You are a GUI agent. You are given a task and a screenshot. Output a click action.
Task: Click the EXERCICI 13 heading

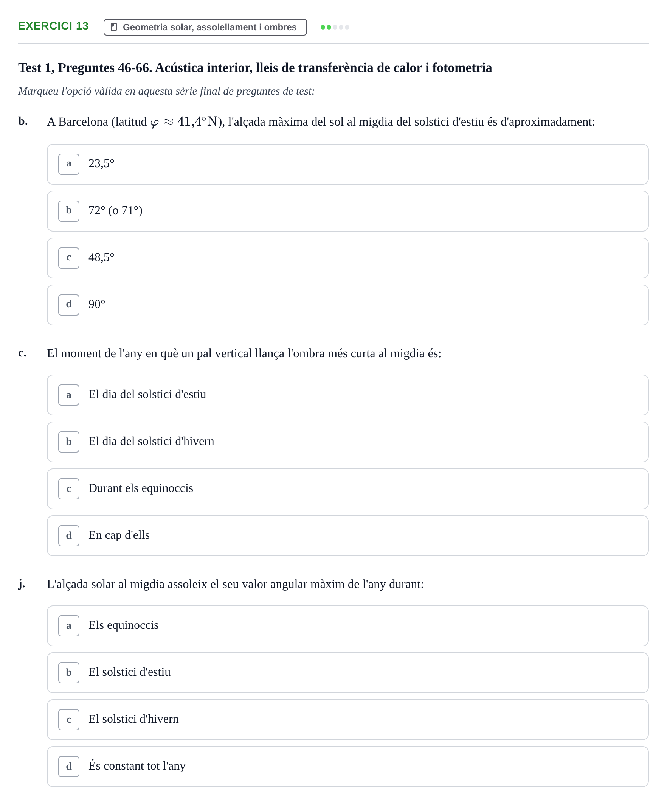click(53, 26)
